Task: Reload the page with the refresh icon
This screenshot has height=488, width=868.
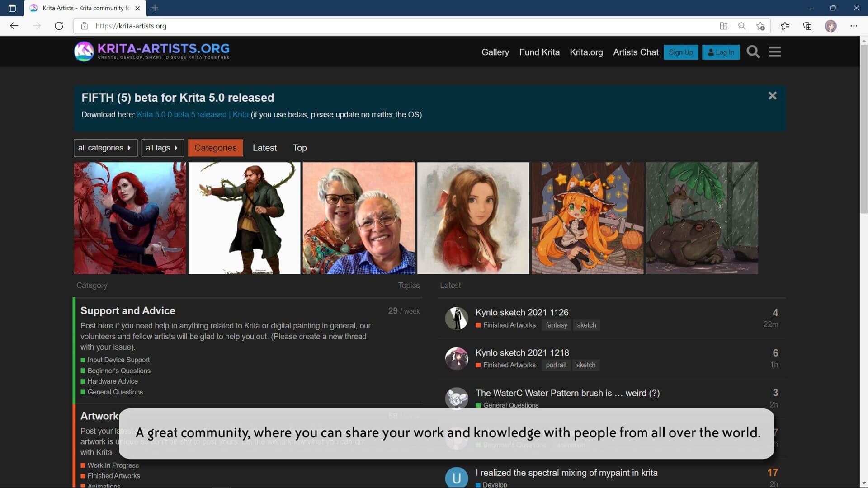Action: tap(59, 26)
